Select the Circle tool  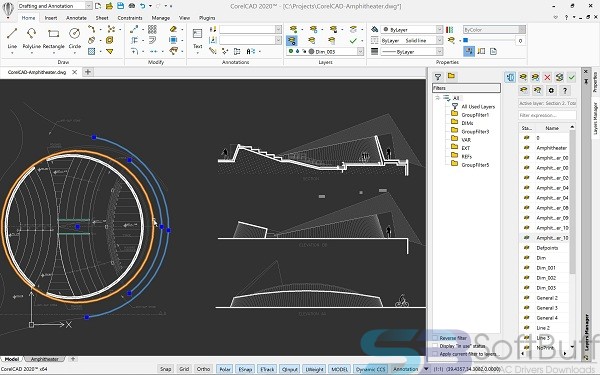click(75, 38)
